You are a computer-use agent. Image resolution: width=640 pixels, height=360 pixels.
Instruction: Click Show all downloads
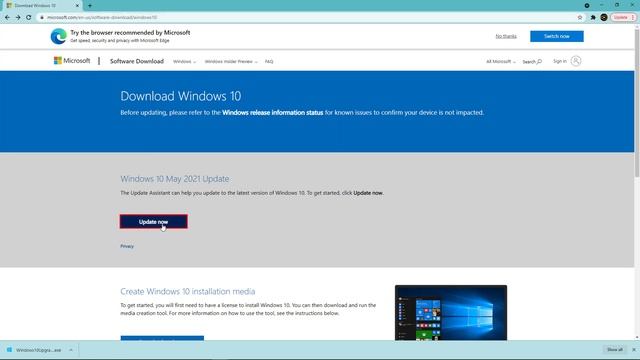pyautogui.click(x=615, y=350)
